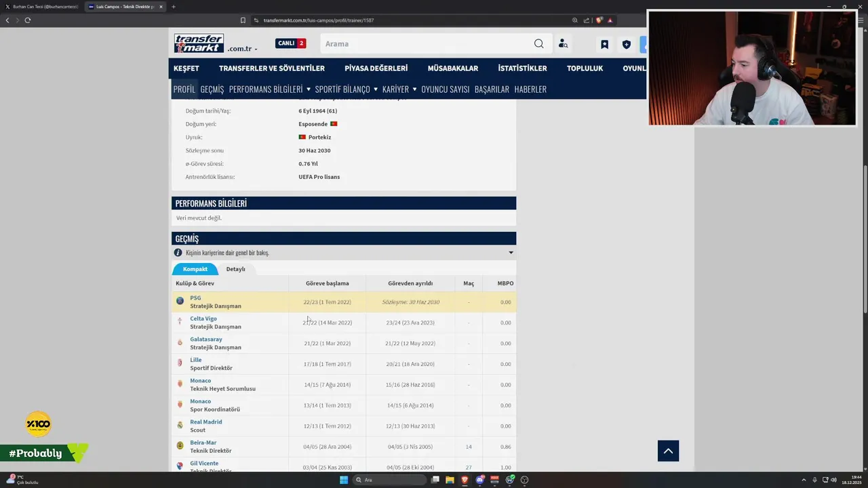Click the Transfermarkt logo
Screen dimensions: 868x488
coord(199,43)
